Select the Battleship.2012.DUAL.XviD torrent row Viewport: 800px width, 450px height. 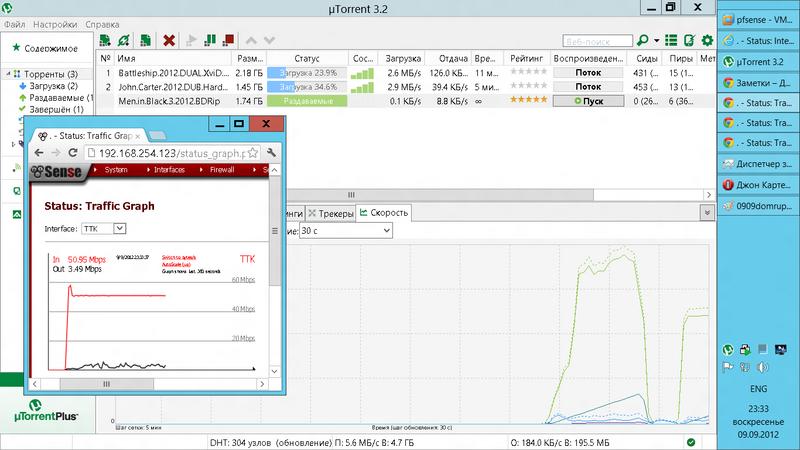(406, 73)
